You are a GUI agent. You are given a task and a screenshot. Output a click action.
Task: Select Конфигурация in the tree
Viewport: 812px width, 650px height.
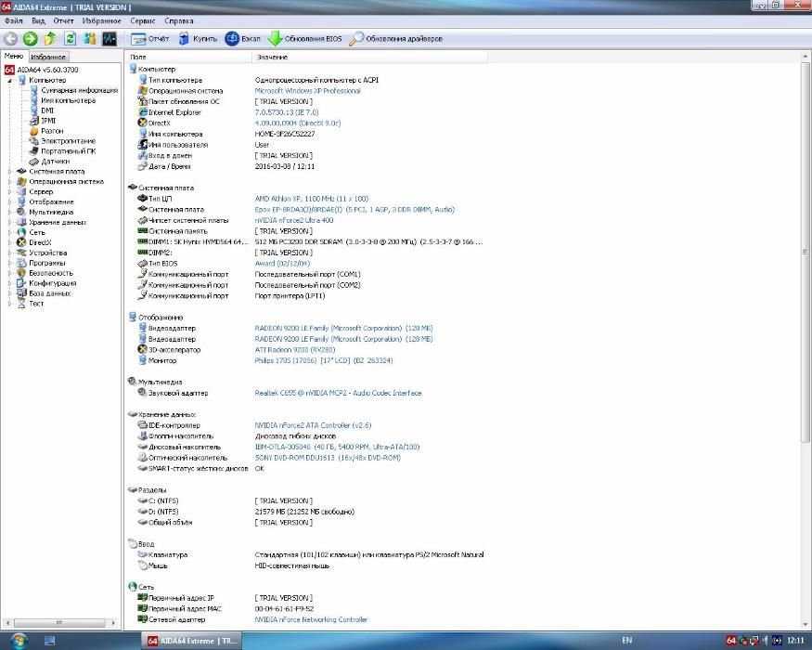click(52, 283)
